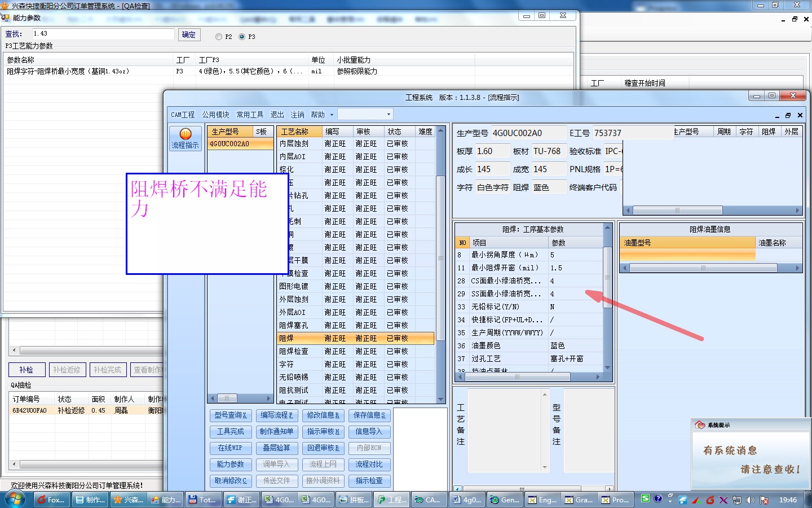This screenshot has height=508, width=812.
Task: Click the 生产型号 value field 4G0UC002A0
Action: pyautogui.click(x=528, y=133)
